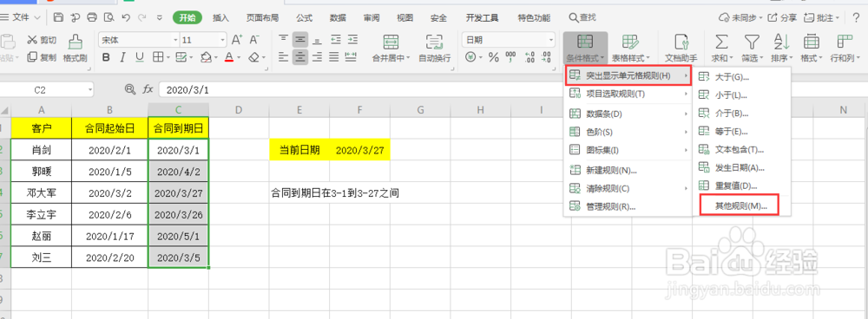
Task: Click the 分享 share button
Action: 783,17
